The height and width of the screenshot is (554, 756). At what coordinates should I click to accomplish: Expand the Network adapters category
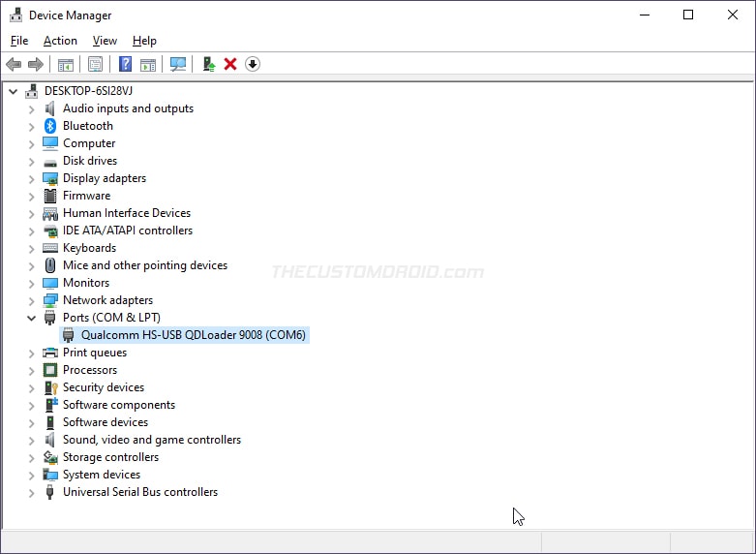tap(31, 301)
